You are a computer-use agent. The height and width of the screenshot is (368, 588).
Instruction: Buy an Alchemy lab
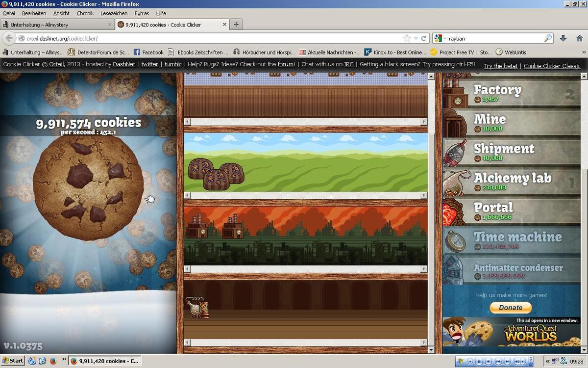tap(512, 182)
